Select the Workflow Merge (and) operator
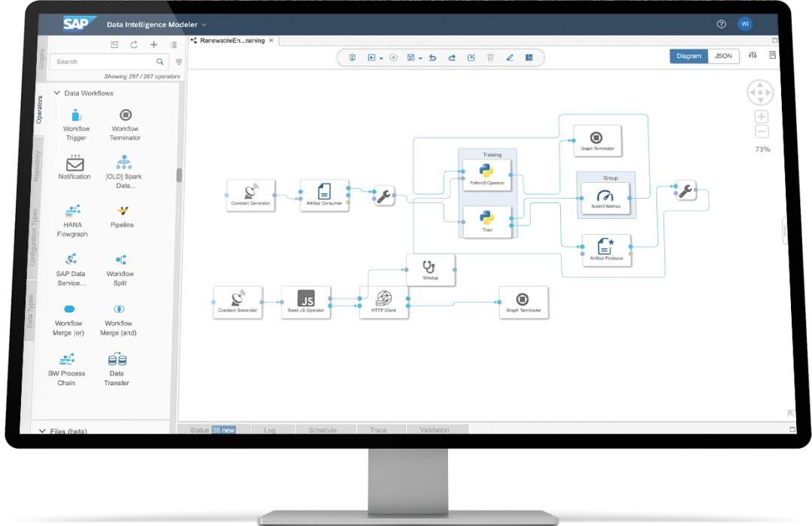 (119, 320)
